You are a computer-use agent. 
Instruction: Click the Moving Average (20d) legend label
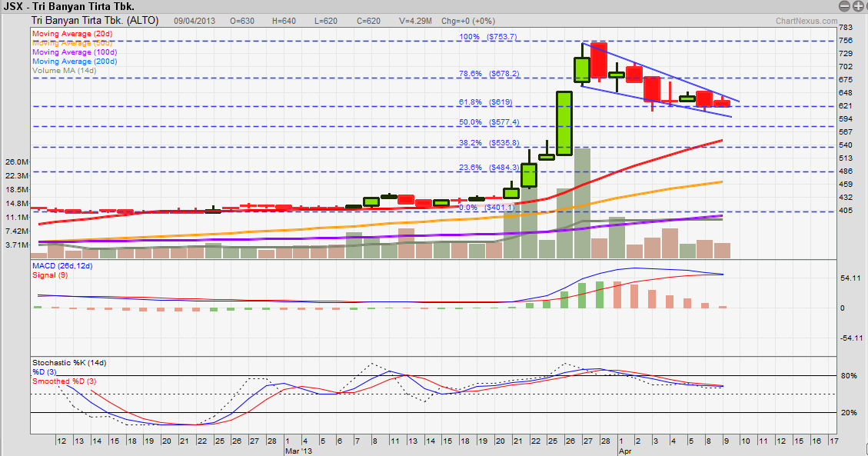pos(71,34)
